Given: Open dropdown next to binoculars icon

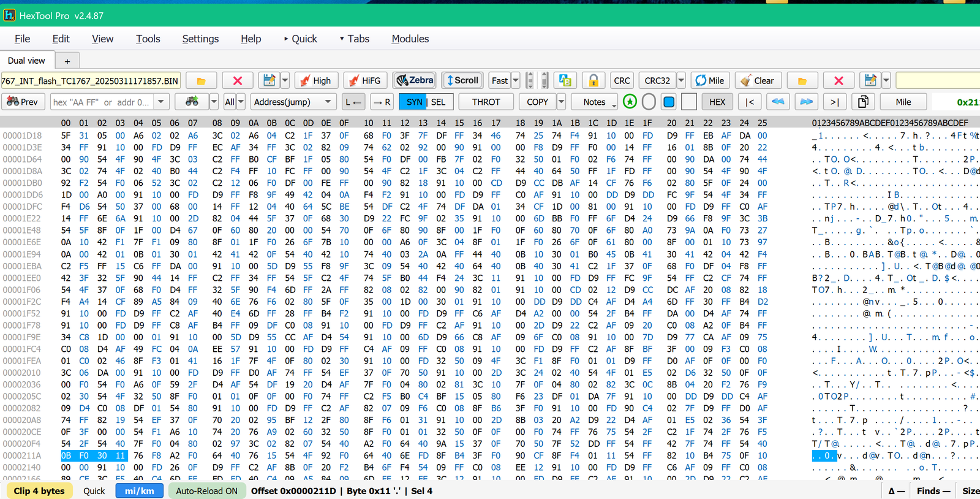Looking at the screenshot, I should coord(214,102).
